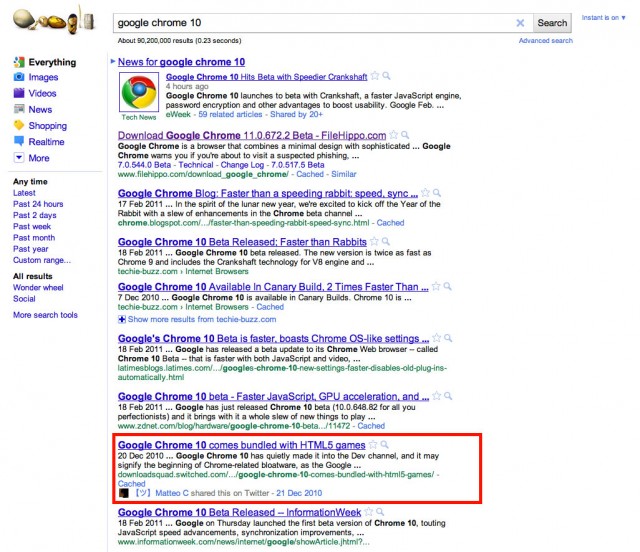Select the Videos search category
The width and height of the screenshot is (640, 552).
[42, 93]
